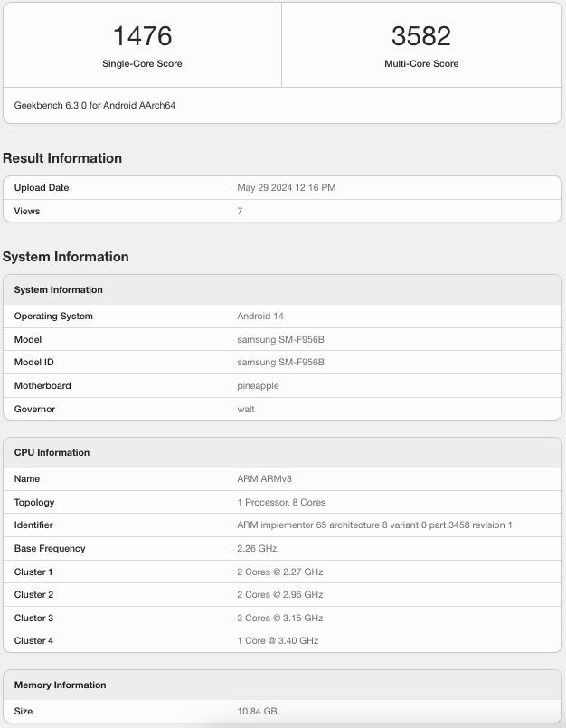Select the memory size 10.84 GB value
Viewport: 566px width, 728px height.
coord(257,712)
